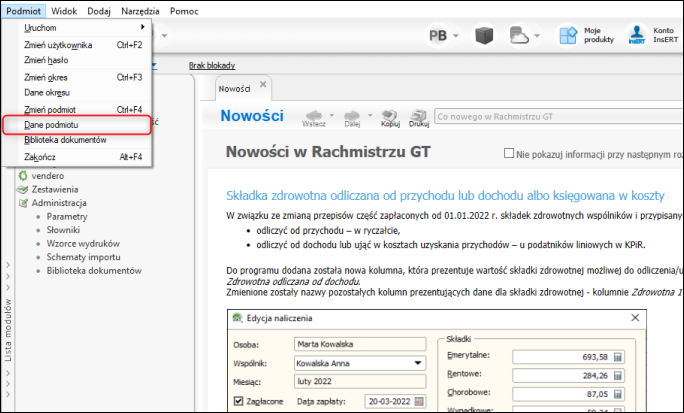This screenshot has height=413, width=684.
Task: Click the Zestawienia icon
Action: tap(22, 189)
